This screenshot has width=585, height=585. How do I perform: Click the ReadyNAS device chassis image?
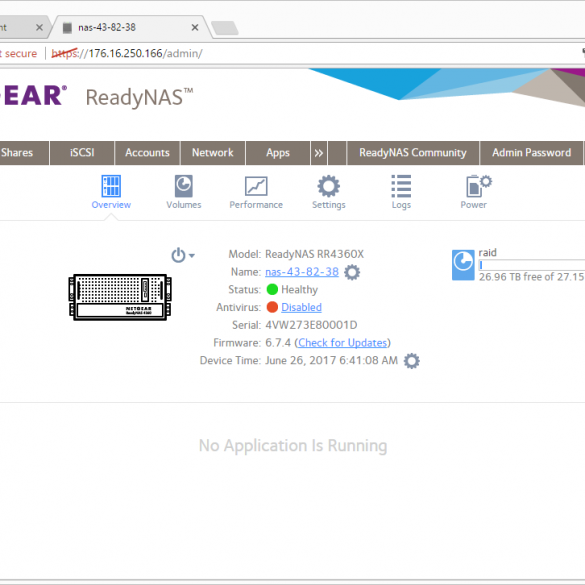pos(120,297)
